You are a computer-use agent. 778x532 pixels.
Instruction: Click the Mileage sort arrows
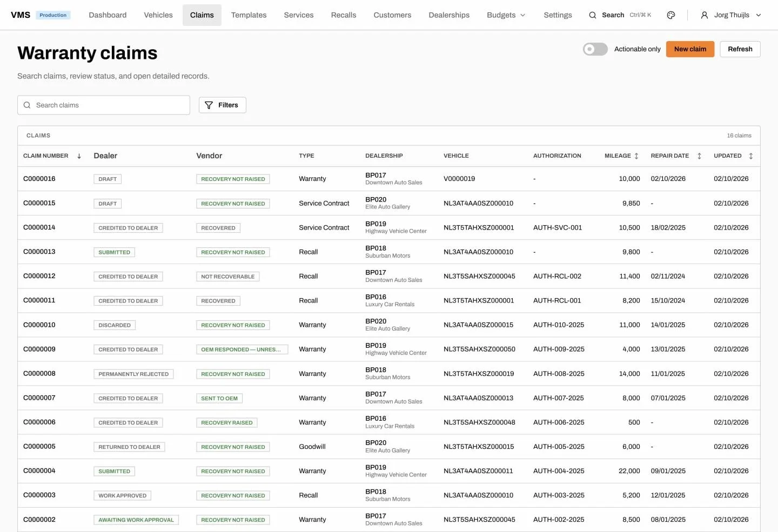(636, 156)
